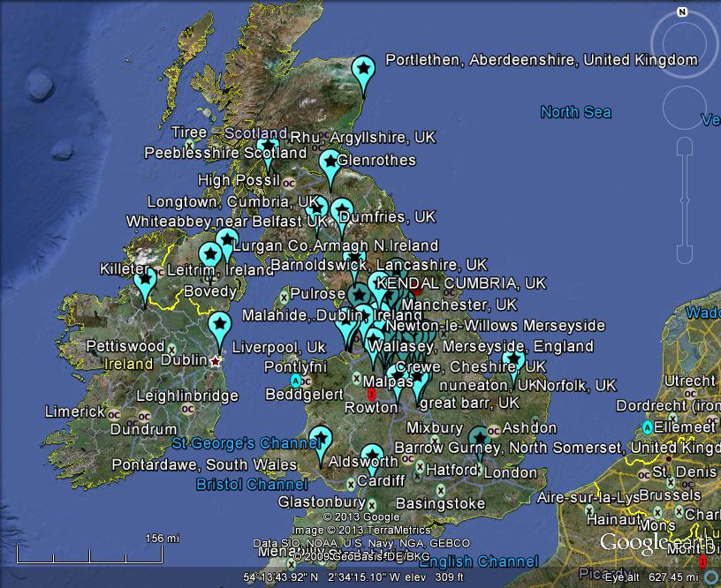Click the Liverpool, Uk label
The image size is (721, 588).
point(278,347)
